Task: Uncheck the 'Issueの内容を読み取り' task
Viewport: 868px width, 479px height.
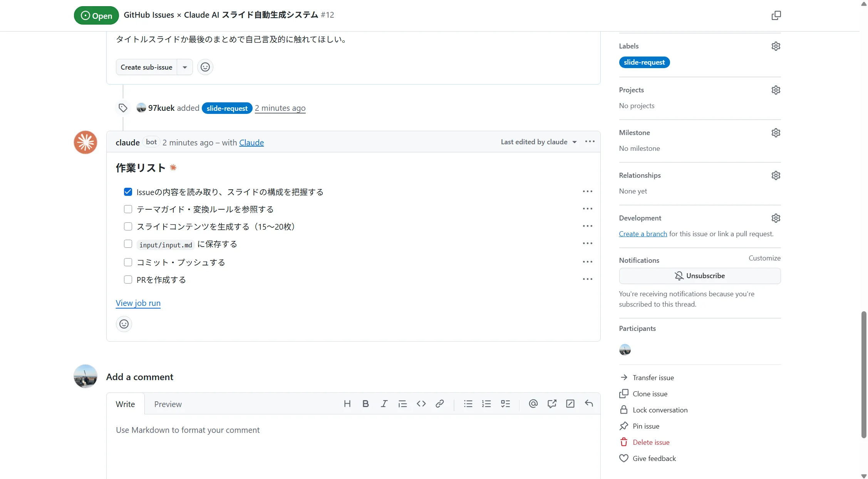Action: pyautogui.click(x=128, y=192)
